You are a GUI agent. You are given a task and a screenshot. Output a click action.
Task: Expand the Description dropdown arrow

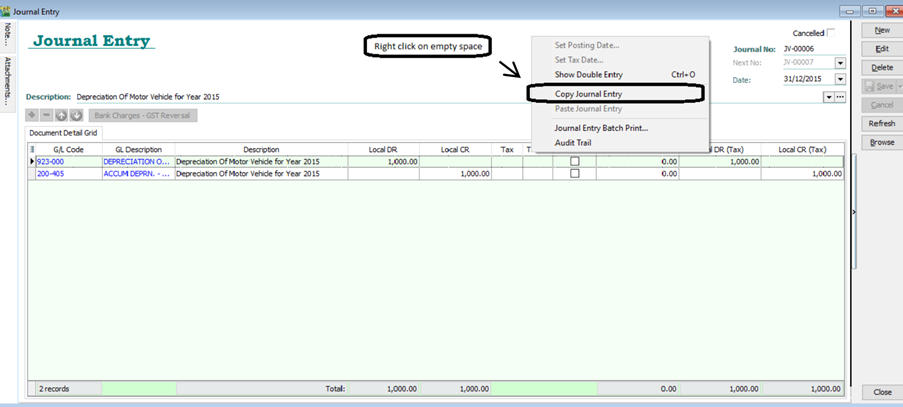click(x=828, y=97)
